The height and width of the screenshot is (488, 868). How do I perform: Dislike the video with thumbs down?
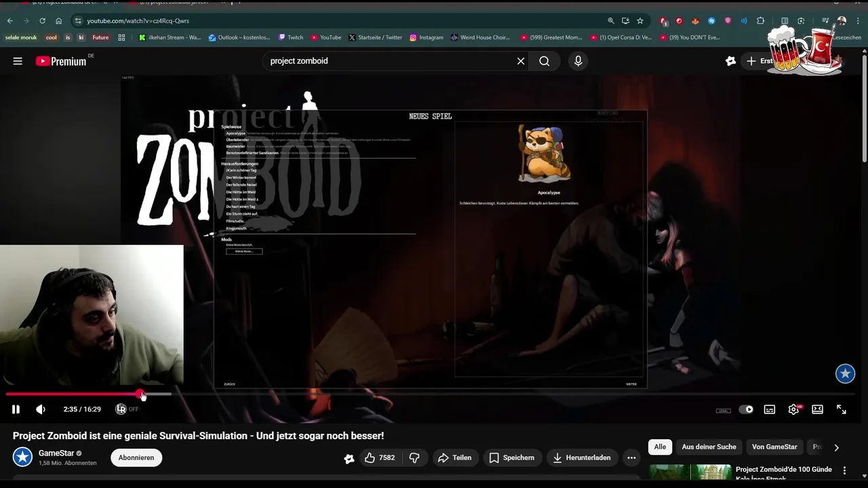[x=414, y=457]
